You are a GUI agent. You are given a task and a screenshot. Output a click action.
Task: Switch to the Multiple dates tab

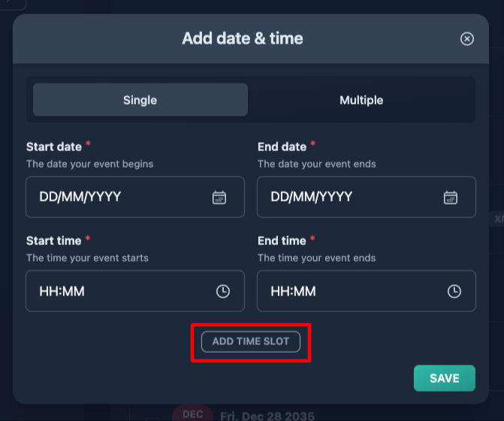tap(361, 100)
